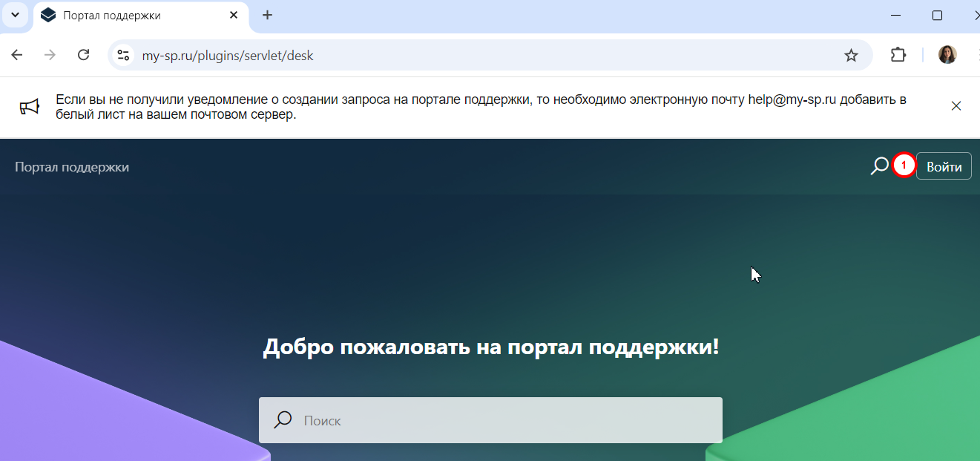Click the welcome heading Добро пожаловать
980x461 pixels.
(x=491, y=347)
